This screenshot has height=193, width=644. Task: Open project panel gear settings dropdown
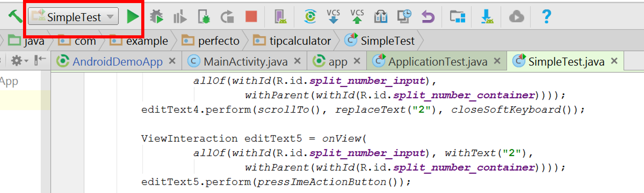19,61
